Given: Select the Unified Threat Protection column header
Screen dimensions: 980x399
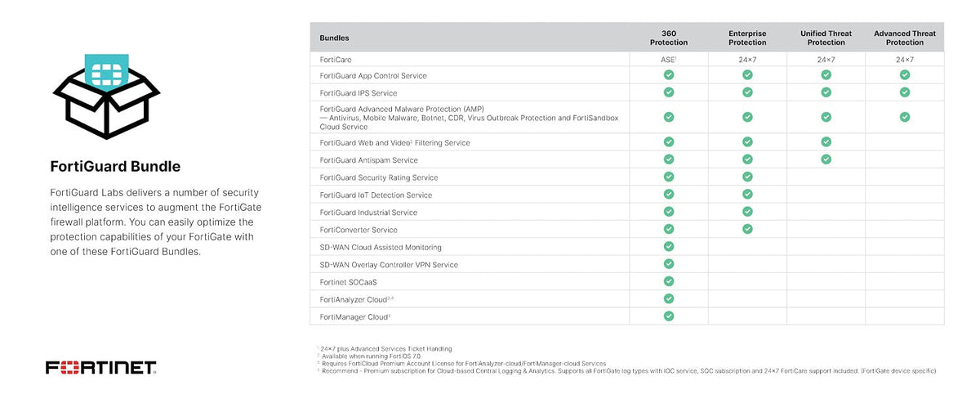Looking at the screenshot, I should 826,38.
